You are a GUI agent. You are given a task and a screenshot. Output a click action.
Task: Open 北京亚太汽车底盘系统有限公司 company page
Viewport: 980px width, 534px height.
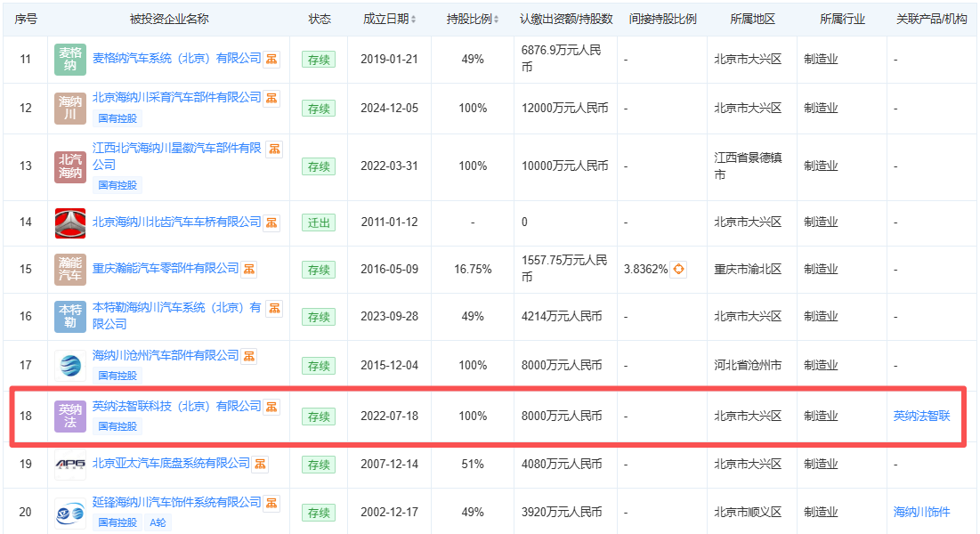pos(171,464)
